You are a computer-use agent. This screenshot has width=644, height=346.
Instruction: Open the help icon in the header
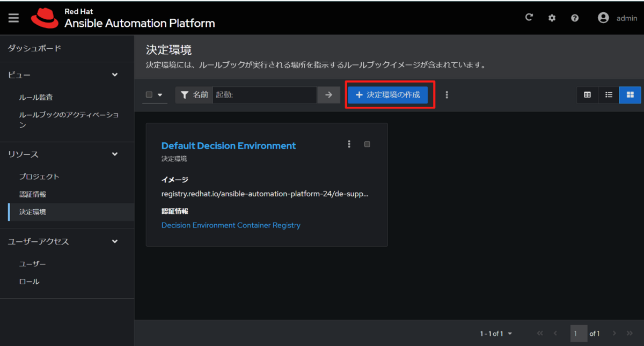tap(574, 18)
